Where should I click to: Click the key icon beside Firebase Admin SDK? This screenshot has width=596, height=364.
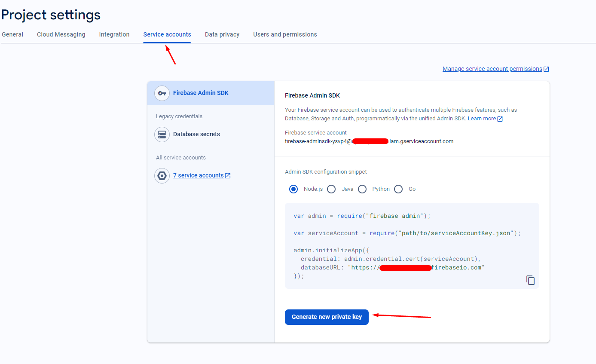coord(162,93)
